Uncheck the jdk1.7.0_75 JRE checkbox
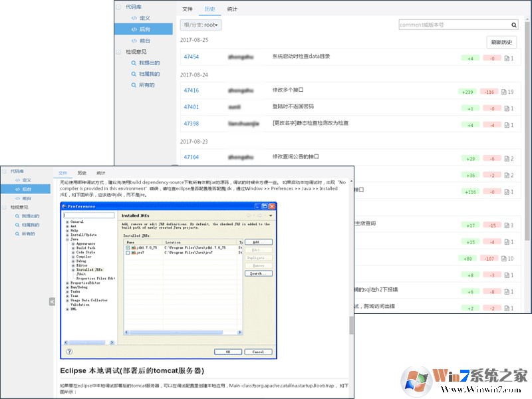 pyautogui.click(x=128, y=247)
